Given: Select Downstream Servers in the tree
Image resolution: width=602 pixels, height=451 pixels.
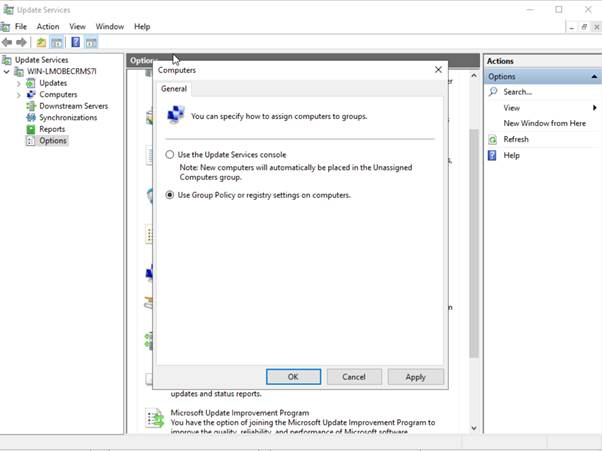Looking at the screenshot, I should [73, 106].
